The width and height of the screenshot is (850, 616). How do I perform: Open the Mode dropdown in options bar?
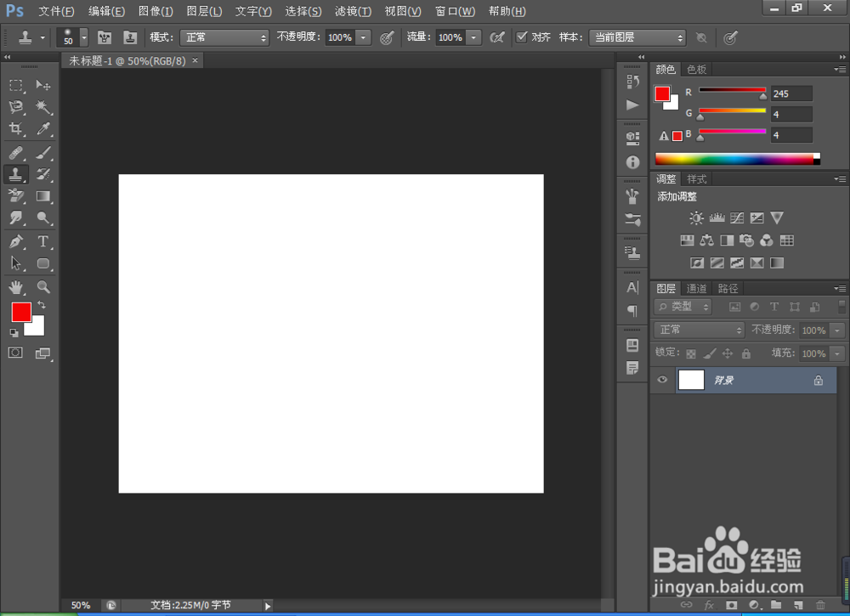click(x=224, y=37)
